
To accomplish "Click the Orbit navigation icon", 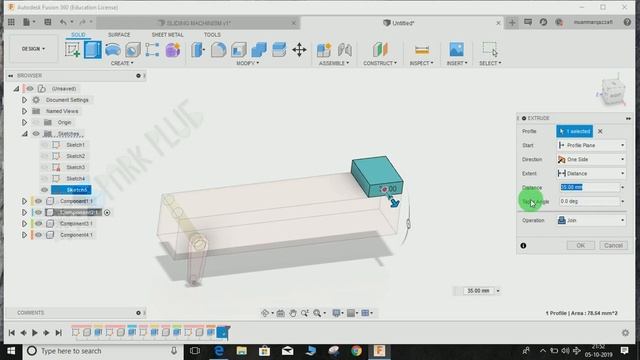I will (x=265, y=313).
